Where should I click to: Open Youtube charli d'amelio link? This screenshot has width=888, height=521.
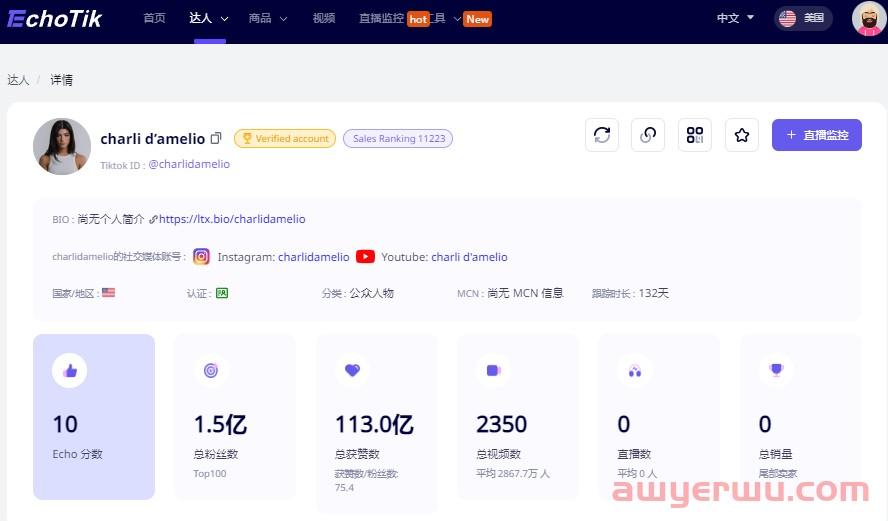[469, 257]
